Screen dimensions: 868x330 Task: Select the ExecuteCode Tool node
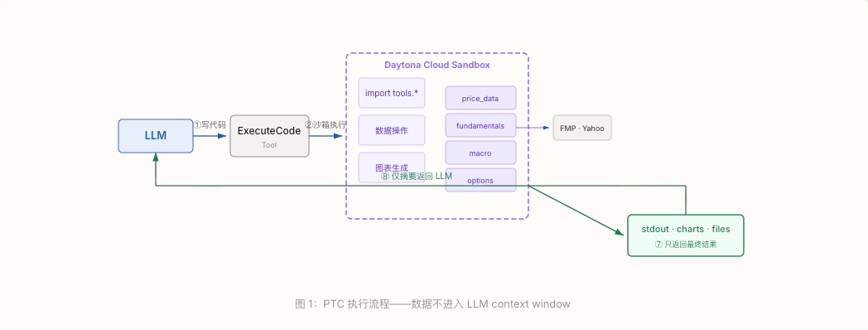[269, 136]
